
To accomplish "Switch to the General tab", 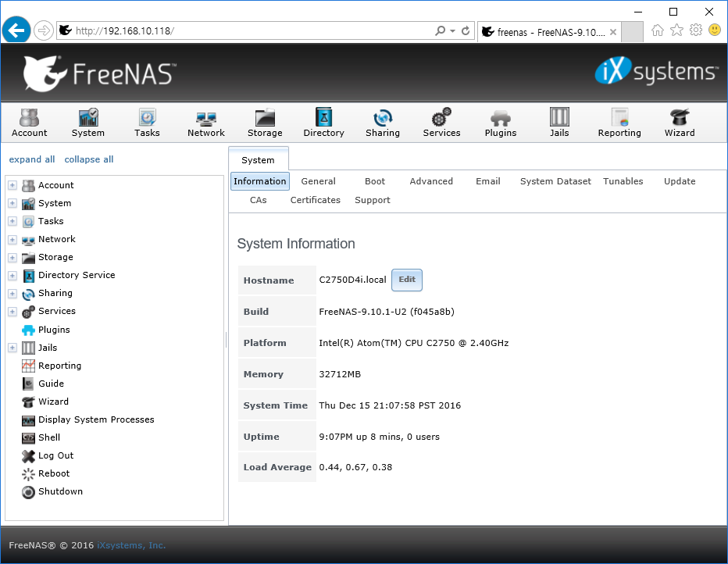I will click(318, 181).
